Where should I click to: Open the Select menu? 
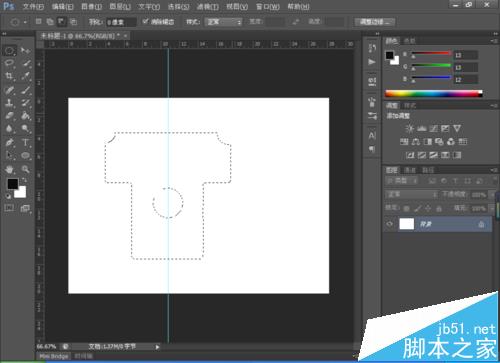click(x=178, y=7)
